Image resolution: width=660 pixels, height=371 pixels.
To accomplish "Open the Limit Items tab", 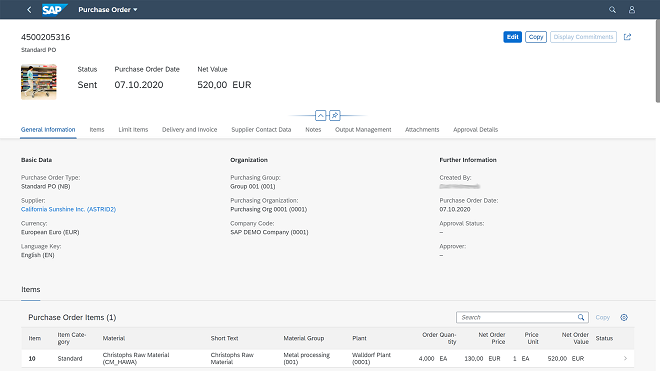I will (x=133, y=130).
